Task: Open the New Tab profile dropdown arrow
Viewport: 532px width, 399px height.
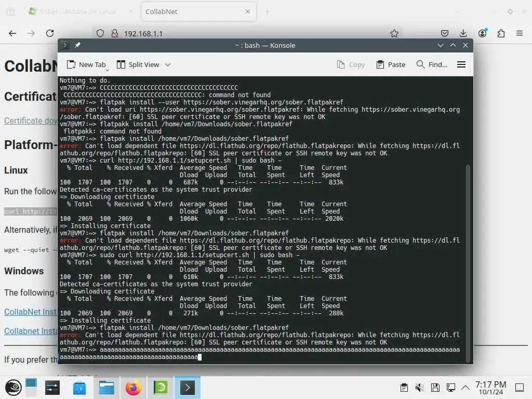Action: pyautogui.click(x=107, y=70)
